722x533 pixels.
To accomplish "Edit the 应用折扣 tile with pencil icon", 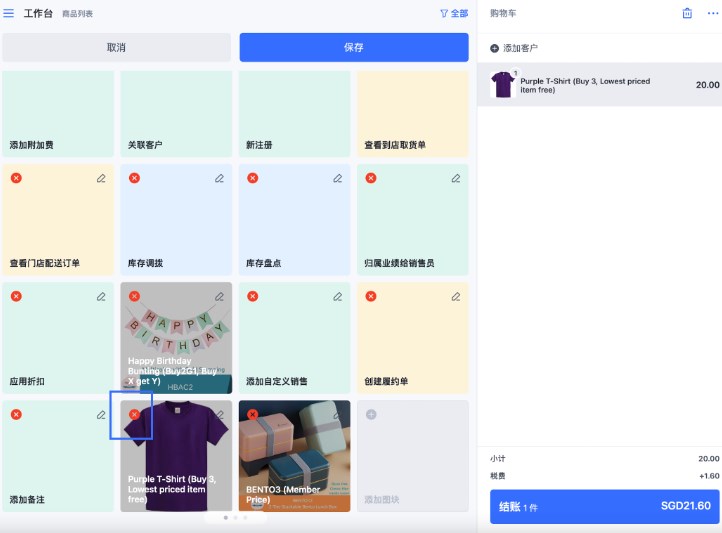I will (101, 296).
